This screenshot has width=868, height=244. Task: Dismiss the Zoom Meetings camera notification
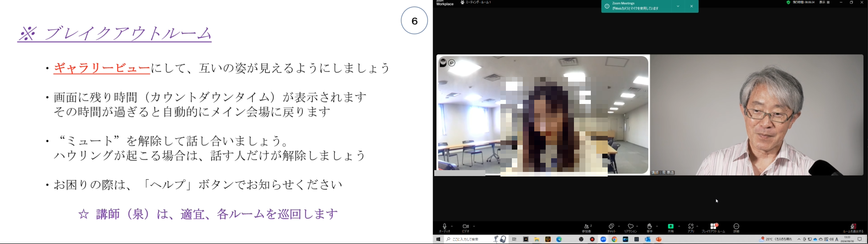(692, 6)
